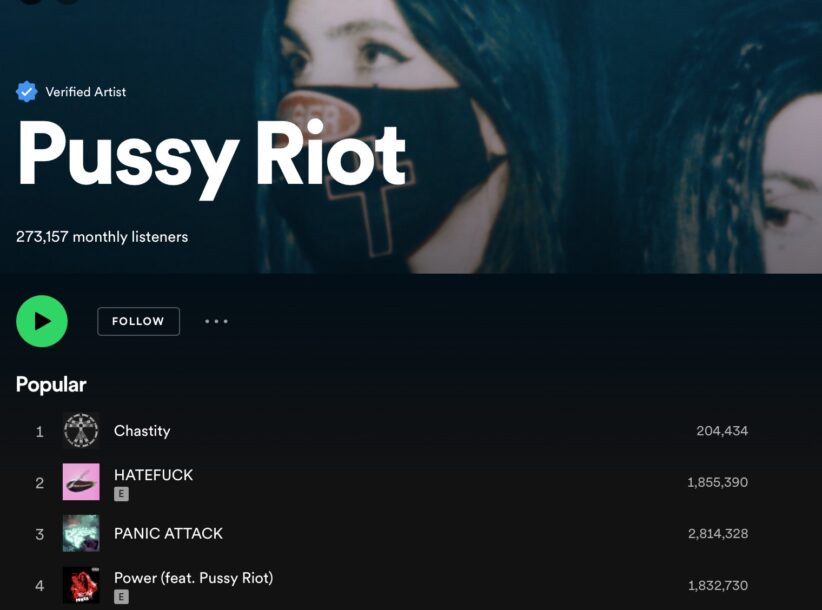Click track number 3 in Popular list

click(39, 534)
